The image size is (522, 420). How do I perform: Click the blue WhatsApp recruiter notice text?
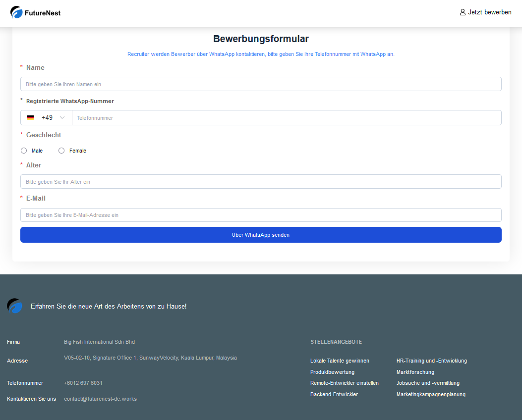pos(261,54)
